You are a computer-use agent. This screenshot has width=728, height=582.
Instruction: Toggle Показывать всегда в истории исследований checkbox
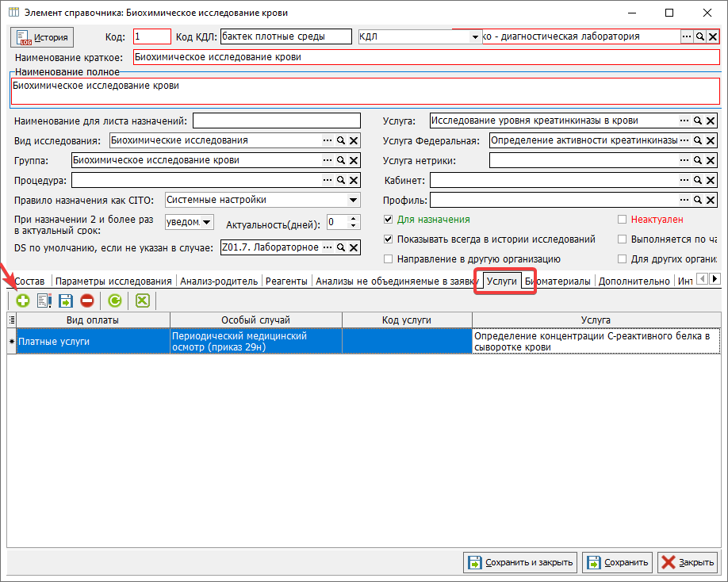pos(388,239)
